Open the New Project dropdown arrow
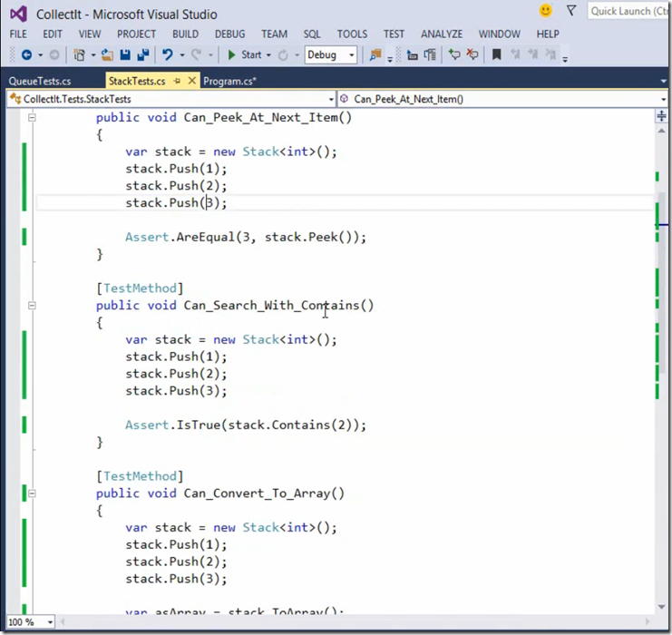This screenshot has height=635, width=672. (x=93, y=55)
